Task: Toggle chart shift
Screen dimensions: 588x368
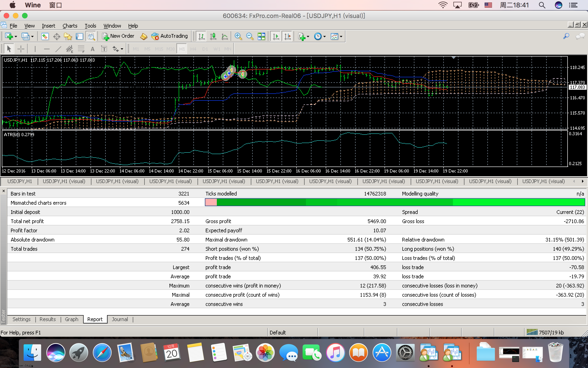Action: coord(287,37)
